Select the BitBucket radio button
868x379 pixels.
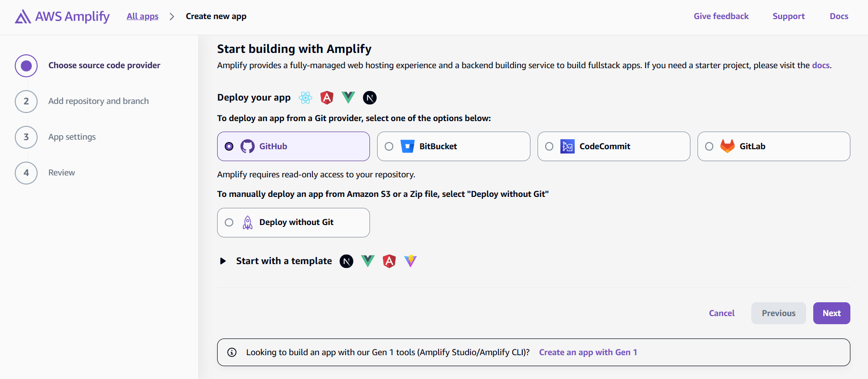click(389, 146)
